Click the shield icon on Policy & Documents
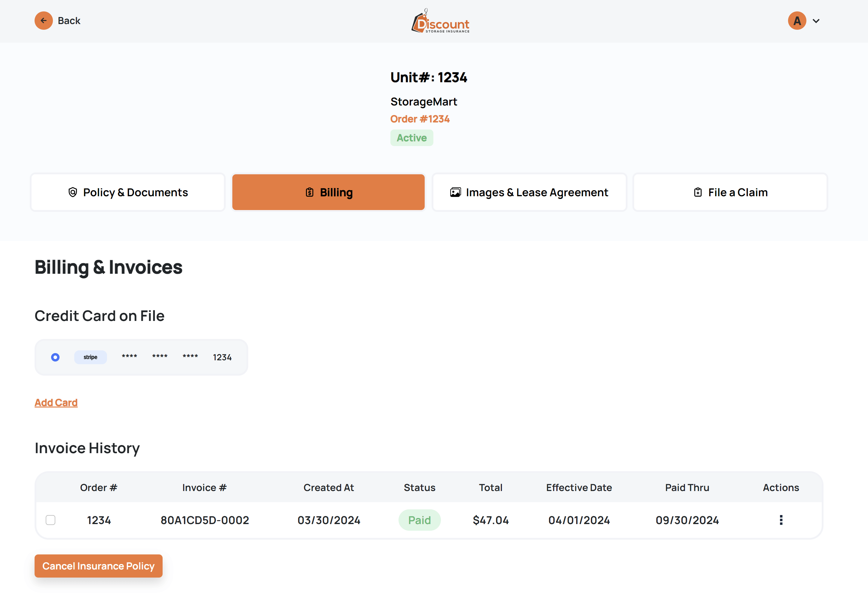 [x=73, y=192]
